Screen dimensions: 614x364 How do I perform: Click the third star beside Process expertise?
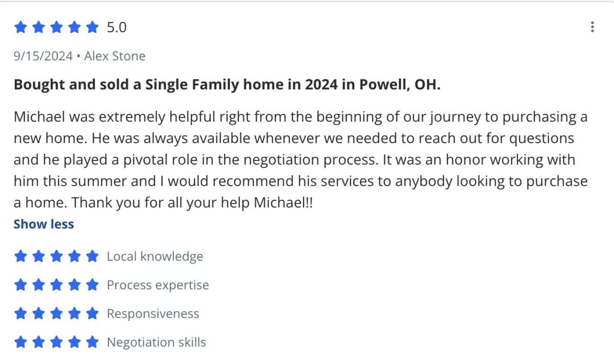(x=56, y=285)
